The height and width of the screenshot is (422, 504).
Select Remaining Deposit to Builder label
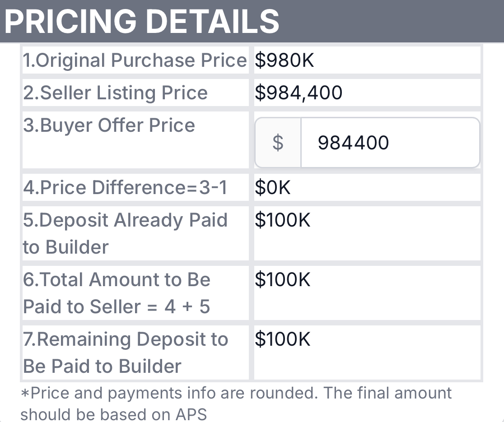[126, 352]
